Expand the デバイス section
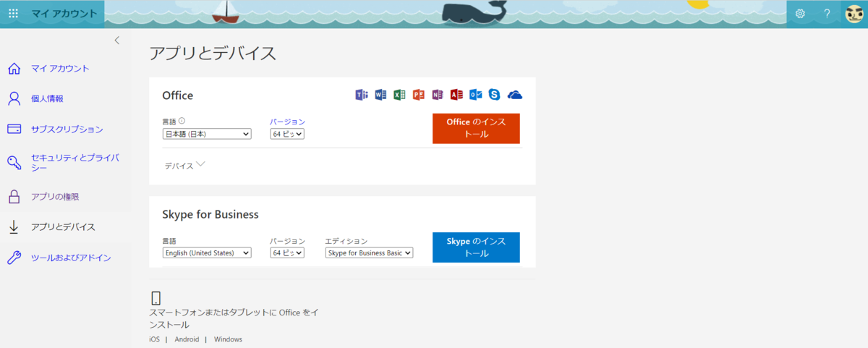 tap(185, 166)
